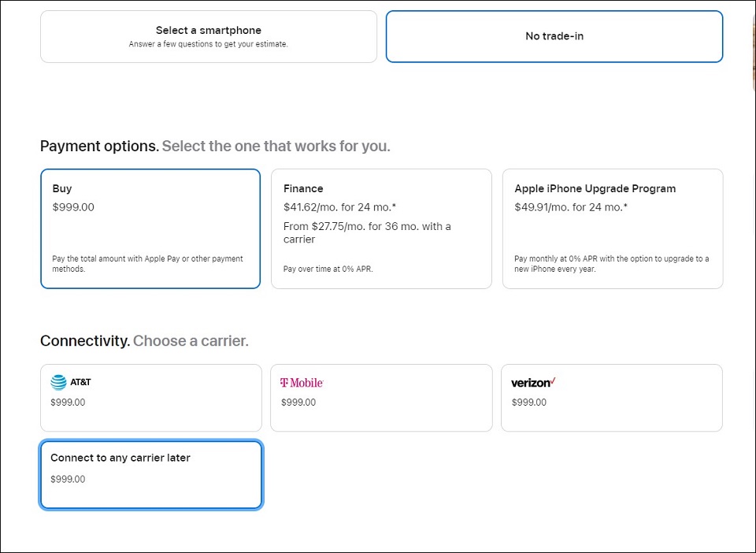Select the Buy payment option
Image resolution: width=756 pixels, height=553 pixels.
tap(150, 228)
